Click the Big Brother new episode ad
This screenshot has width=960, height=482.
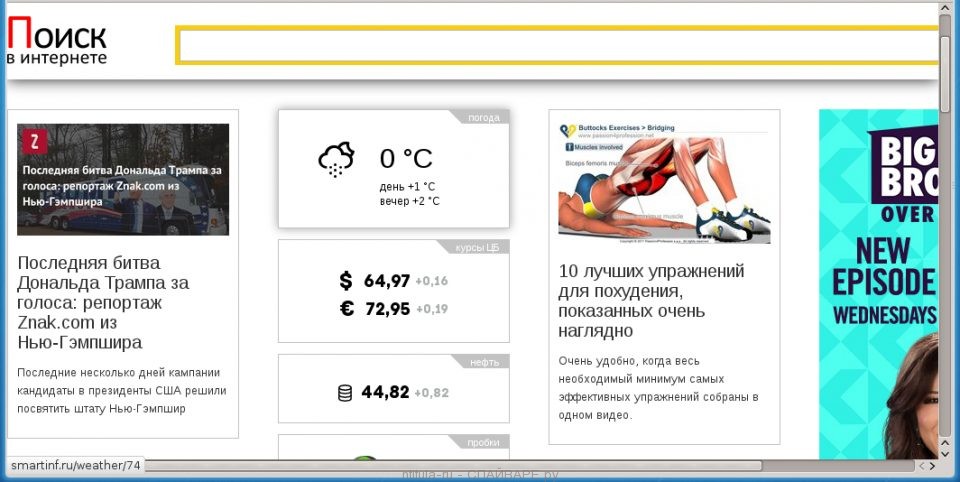pyautogui.click(x=878, y=280)
